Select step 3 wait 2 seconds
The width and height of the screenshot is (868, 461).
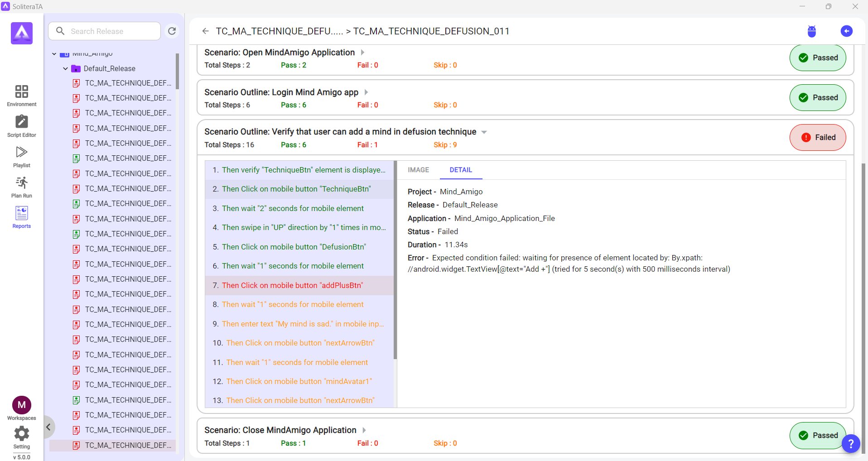coord(299,208)
